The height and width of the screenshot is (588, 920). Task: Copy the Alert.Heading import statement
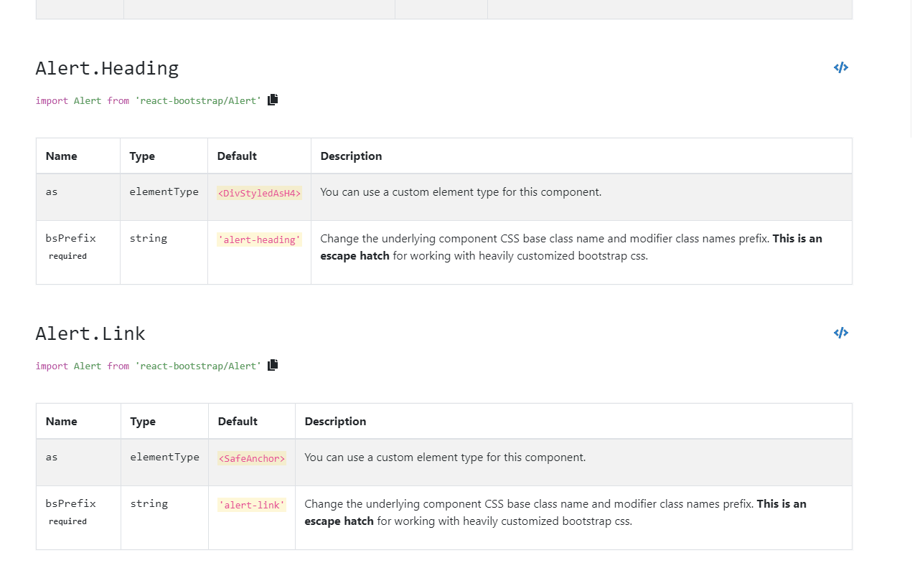[x=273, y=100]
